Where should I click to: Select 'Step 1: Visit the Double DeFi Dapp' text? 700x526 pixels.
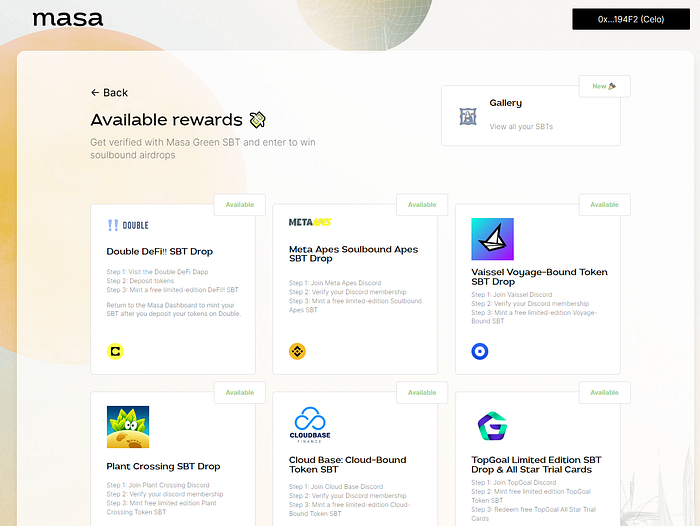pos(157,271)
